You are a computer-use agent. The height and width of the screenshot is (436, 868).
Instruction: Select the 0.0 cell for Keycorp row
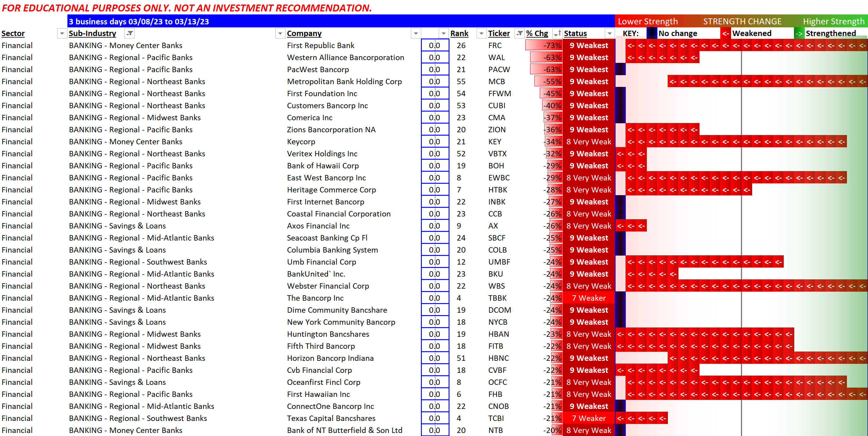pos(434,142)
